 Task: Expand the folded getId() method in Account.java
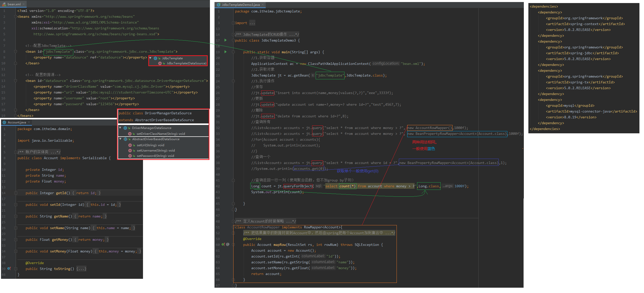point(16,193)
